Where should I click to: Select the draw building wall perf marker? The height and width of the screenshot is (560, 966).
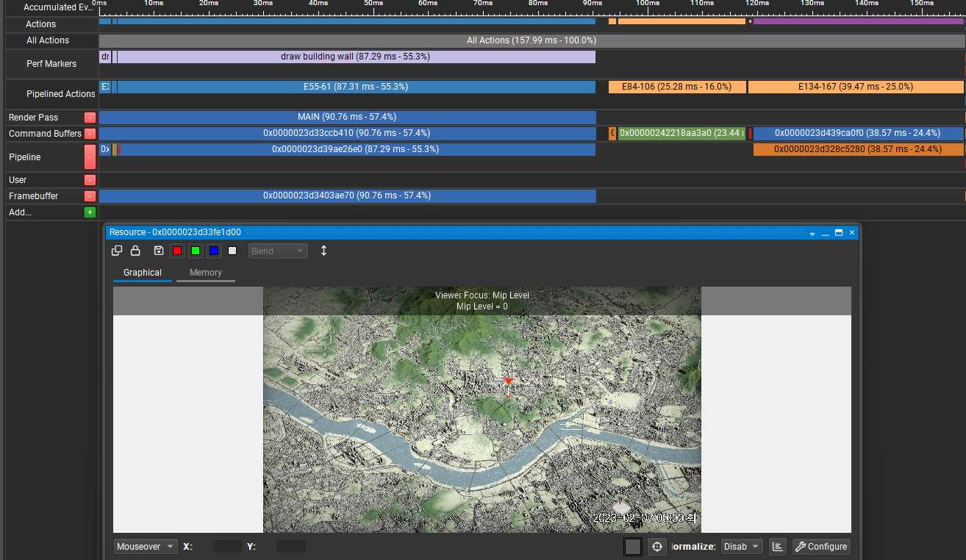point(356,57)
